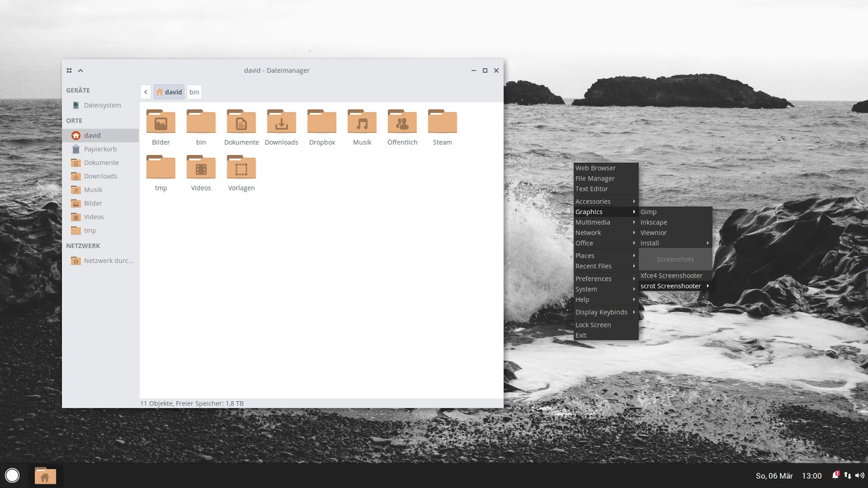Image resolution: width=868 pixels, height=488 pixels.
Task: Open the Vorlagen folder icon
Action: 241,169
